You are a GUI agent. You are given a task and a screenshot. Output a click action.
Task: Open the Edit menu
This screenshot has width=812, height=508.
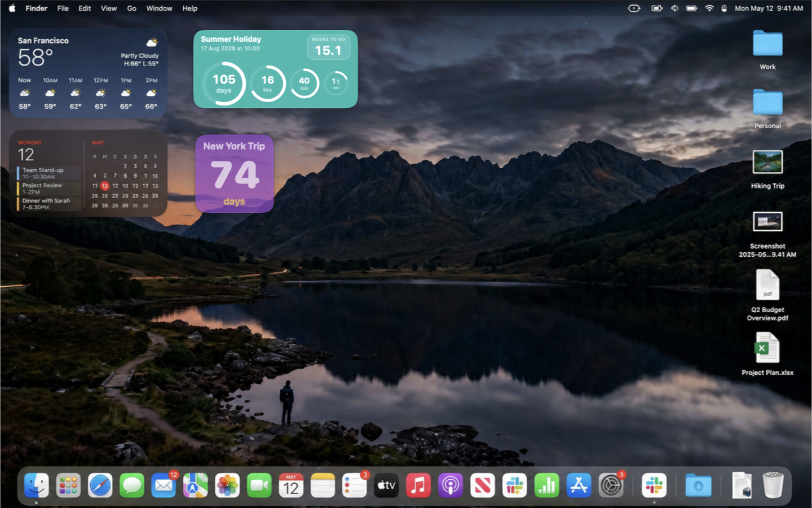pos(85,8)
